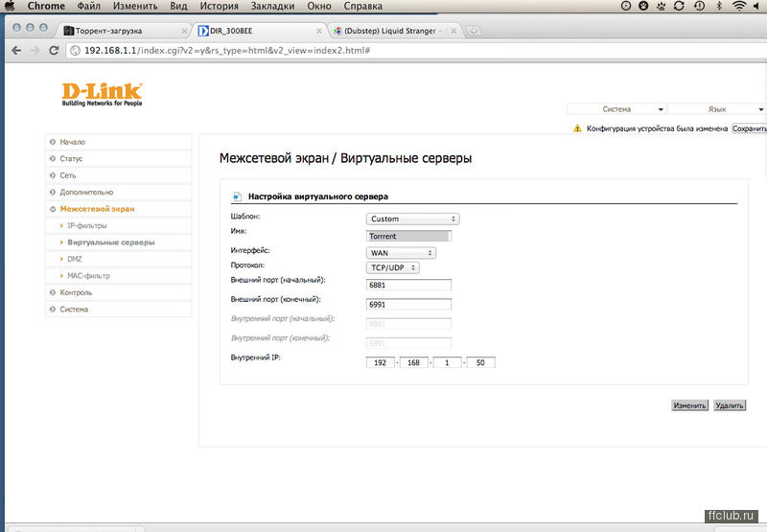767x532 pixels.
Task: Click the first IP octet field 192
Action: [x=380, y=362]
